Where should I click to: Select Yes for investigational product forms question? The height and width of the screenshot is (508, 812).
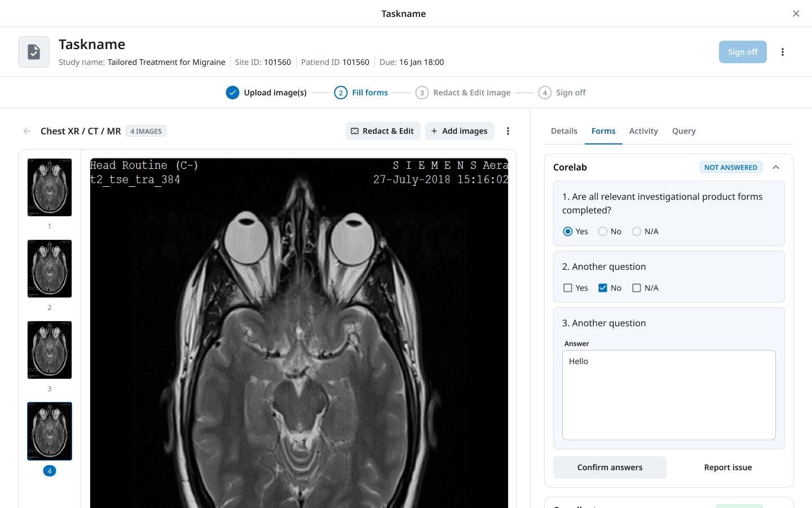568,231
